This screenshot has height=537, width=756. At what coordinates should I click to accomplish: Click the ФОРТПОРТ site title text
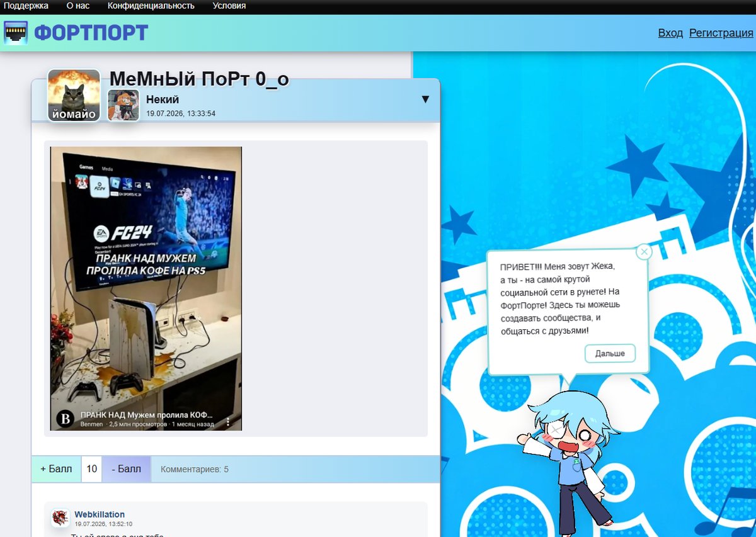[91, 32]
